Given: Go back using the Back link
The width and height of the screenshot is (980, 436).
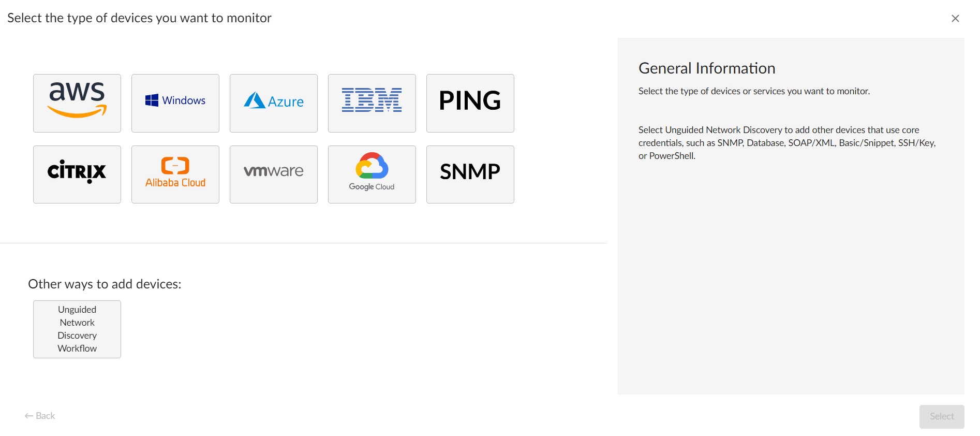Looking at the screenshot, I should click(45, 416).
